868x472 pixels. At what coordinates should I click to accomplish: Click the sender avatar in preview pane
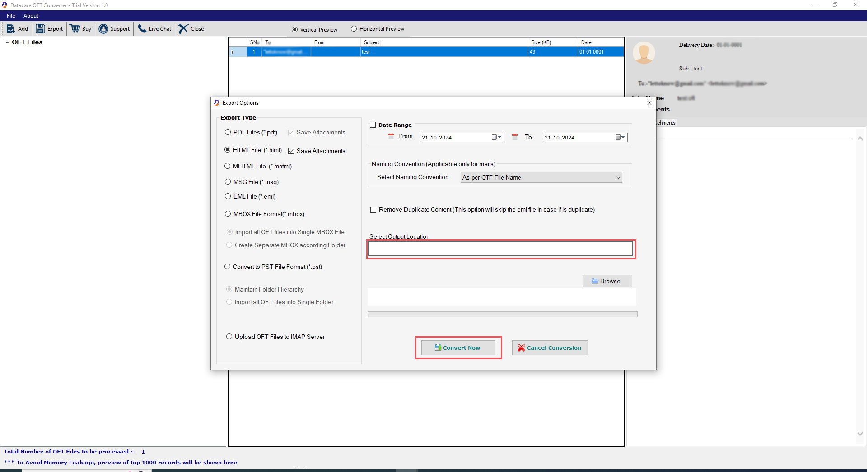(x=644, y=53)
